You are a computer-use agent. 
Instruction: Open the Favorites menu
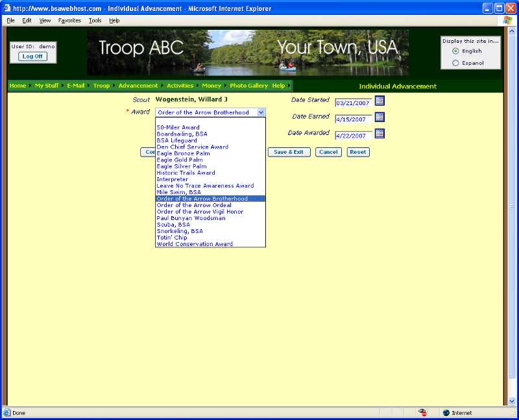coord(69,21)
